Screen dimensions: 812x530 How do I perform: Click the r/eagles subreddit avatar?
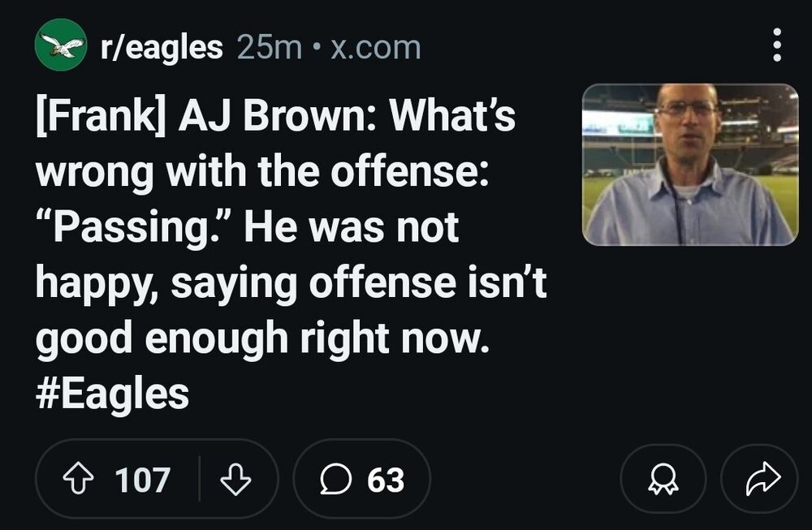coord(60,45)
